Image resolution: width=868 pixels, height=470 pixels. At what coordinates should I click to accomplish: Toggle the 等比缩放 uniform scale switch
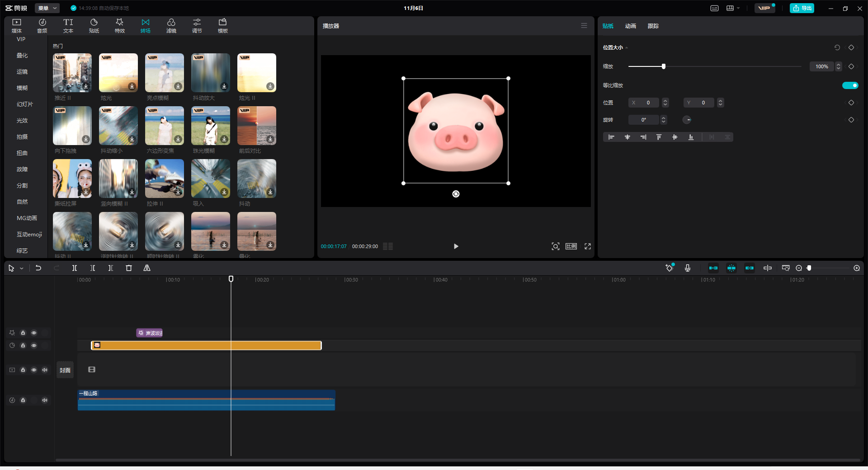[x=850, y=85]
